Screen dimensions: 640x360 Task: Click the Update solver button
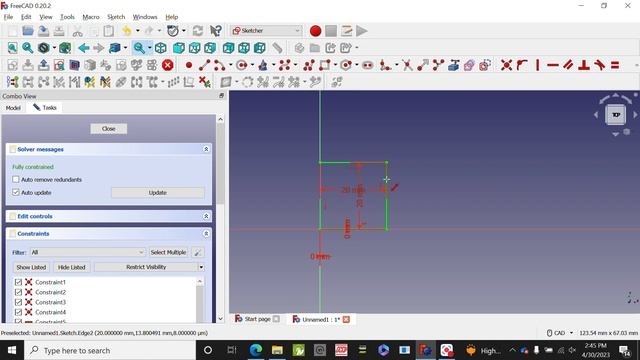pos(158,193)
